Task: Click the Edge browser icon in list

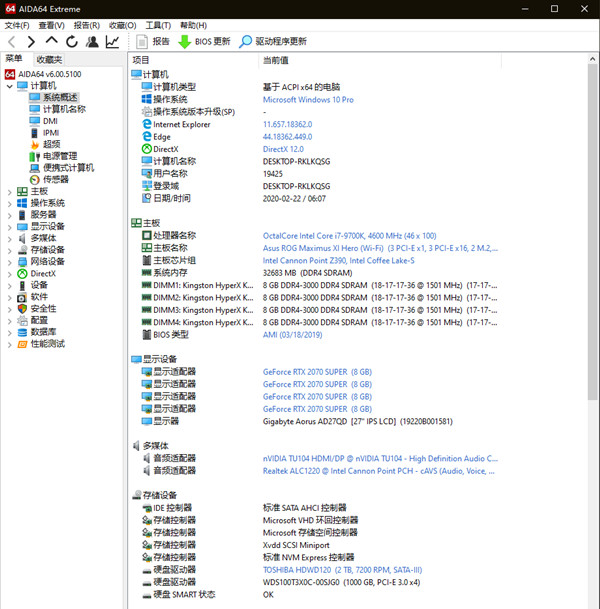Action: [147, 137]
